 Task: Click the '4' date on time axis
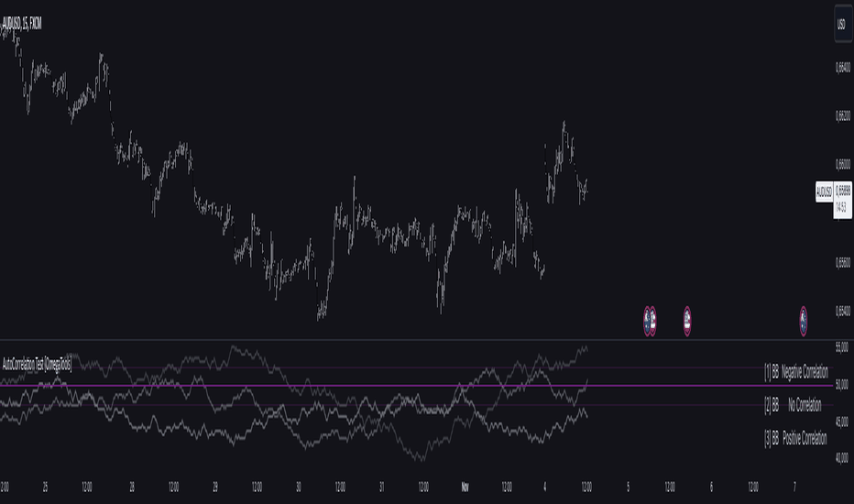pyautogui.click(x=544, y=487)
